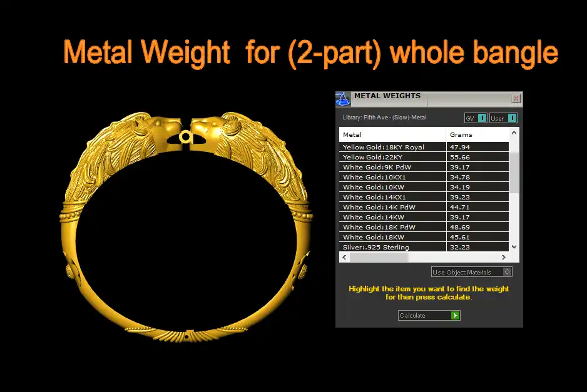Click the 32.23 grams value

[x=460, y=247]
